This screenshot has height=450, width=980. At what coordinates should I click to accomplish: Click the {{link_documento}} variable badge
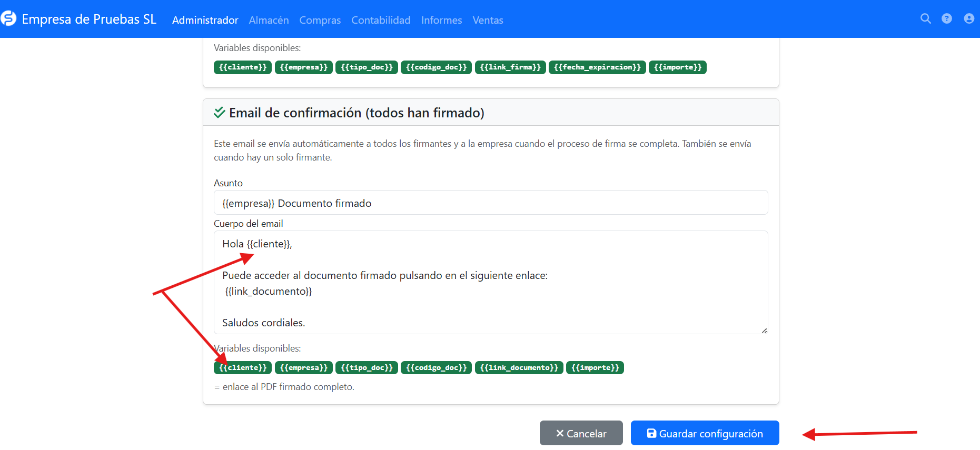tap(519, 367)
